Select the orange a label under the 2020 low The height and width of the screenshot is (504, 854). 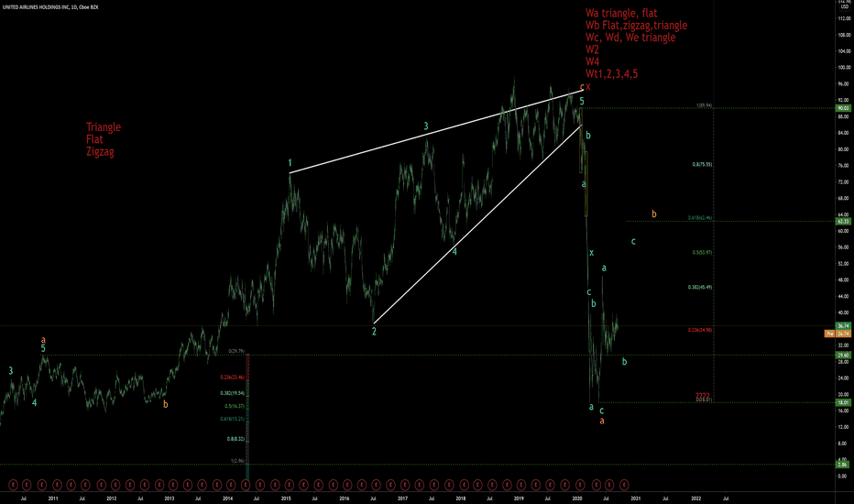602,421
